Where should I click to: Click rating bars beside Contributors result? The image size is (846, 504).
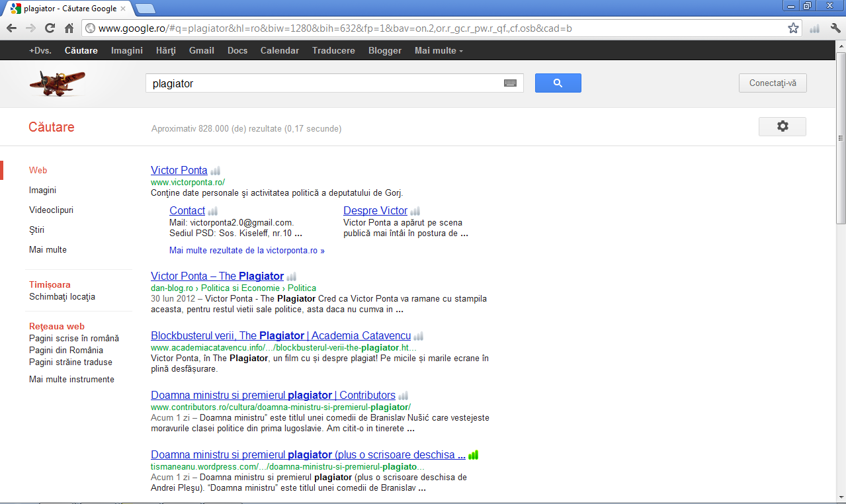(403, 396)
